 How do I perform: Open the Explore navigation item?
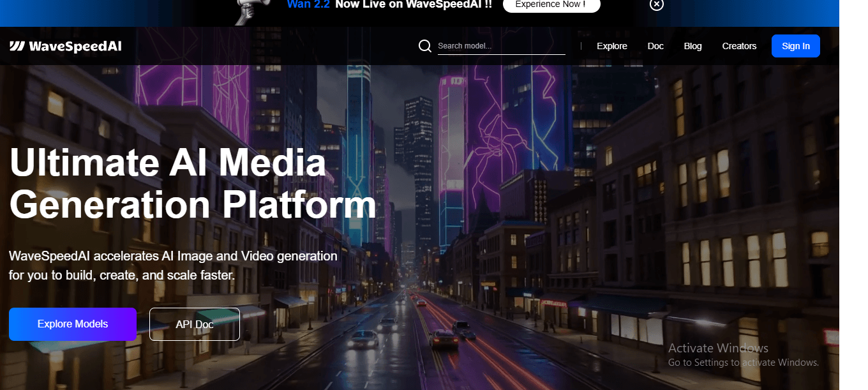(612, 46)
